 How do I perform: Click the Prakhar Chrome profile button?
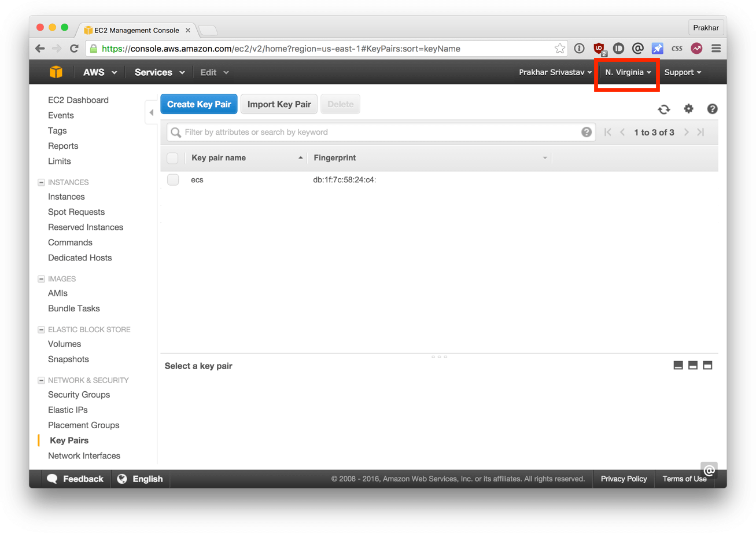[x=706, y=28]
